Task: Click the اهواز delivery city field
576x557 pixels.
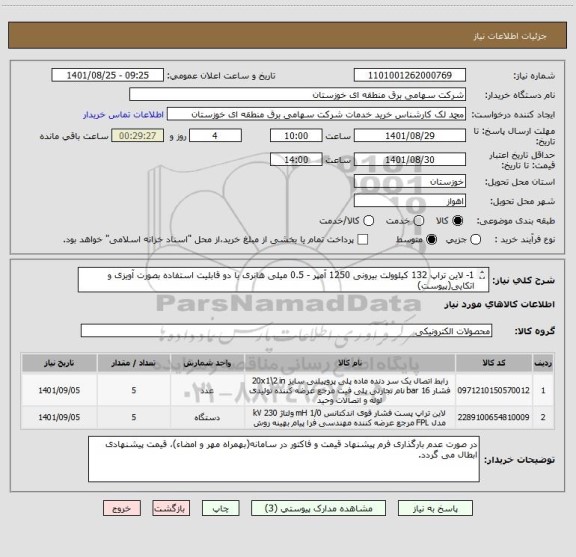Action: (410, 201)
